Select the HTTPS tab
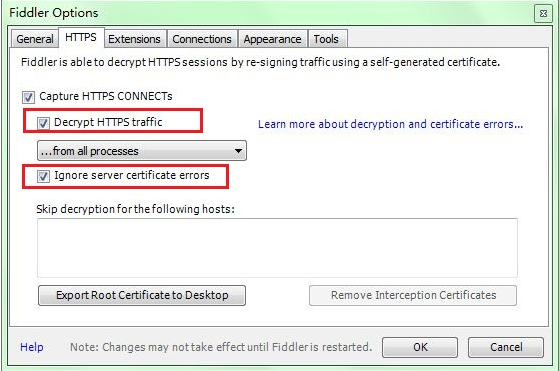This screenshot has width=559, height=371. pyautogui.click(x=81, y=37)
